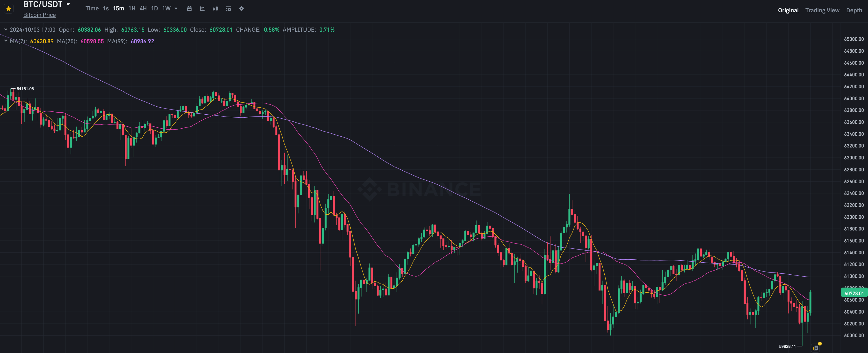Select the Time line chart option
This screenshot has width=868, height=353.
[92, 8]
